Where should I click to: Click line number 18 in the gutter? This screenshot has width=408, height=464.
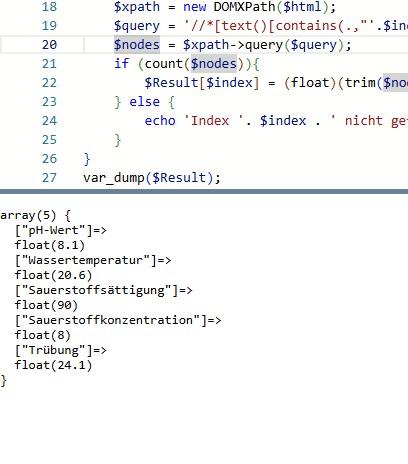point(49,7)
